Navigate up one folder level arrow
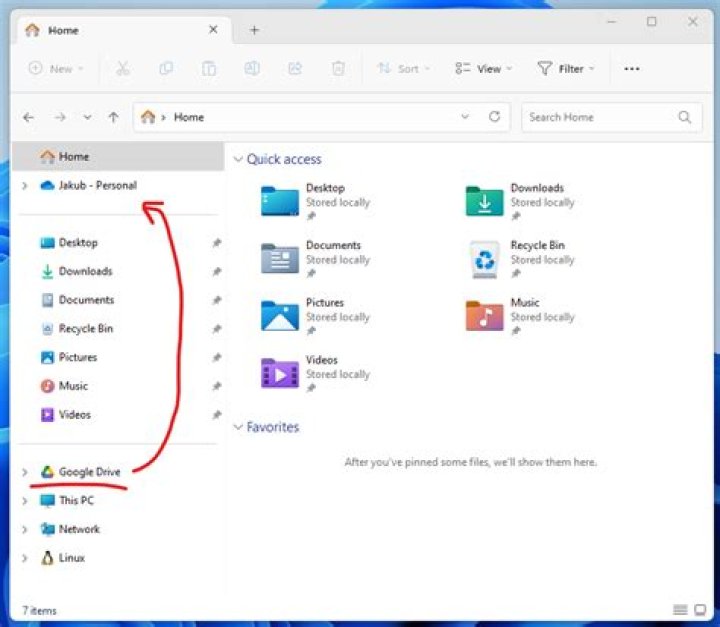This screenshot has width=720, height=627. pyautogui.click(x=113, y=117)
